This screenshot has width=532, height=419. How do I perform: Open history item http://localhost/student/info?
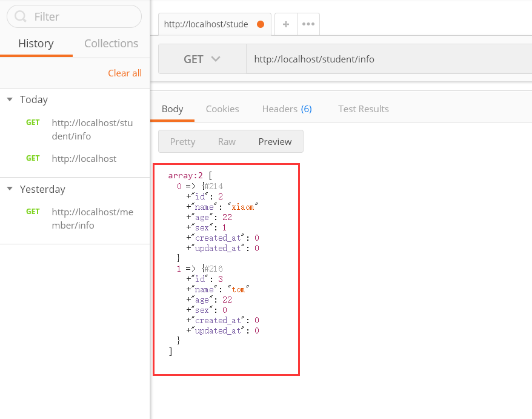click(x=92, y=129)
